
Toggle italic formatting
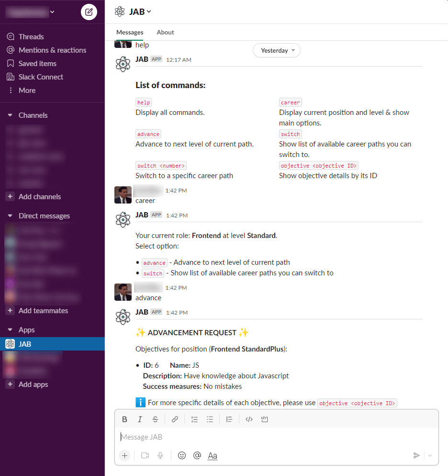[x=140, y=419]
